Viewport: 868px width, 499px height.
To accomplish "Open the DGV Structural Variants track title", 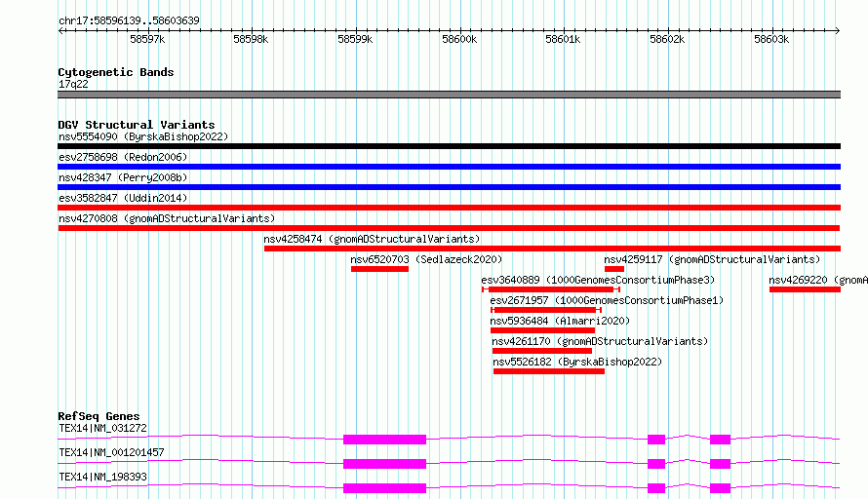I will (137, 125).
